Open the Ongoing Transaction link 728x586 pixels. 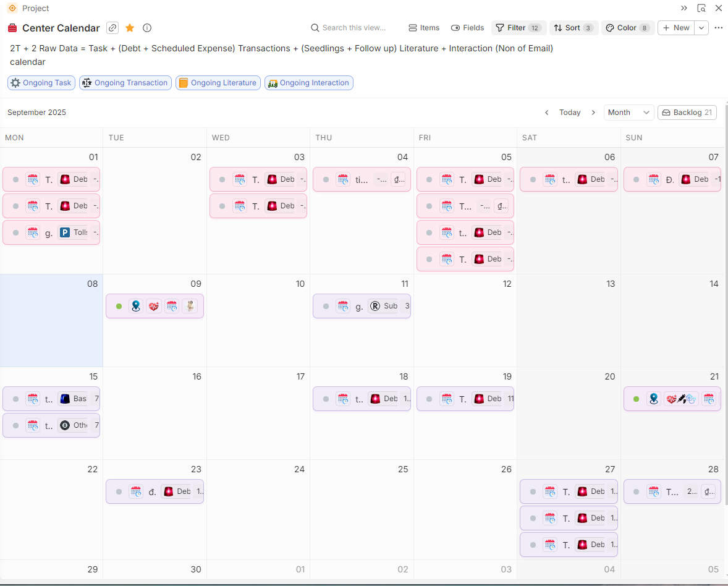click(125, 83)
